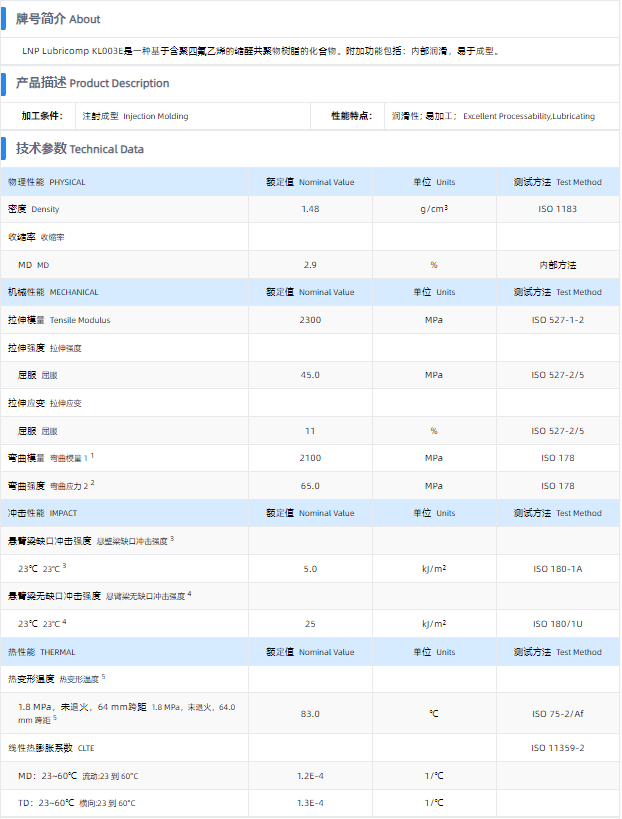Image resolution: width=622 pixels, height=819 pixels.
Task: Open the ISO 11359-2 CLTE test method
Action: click(558, 747)
